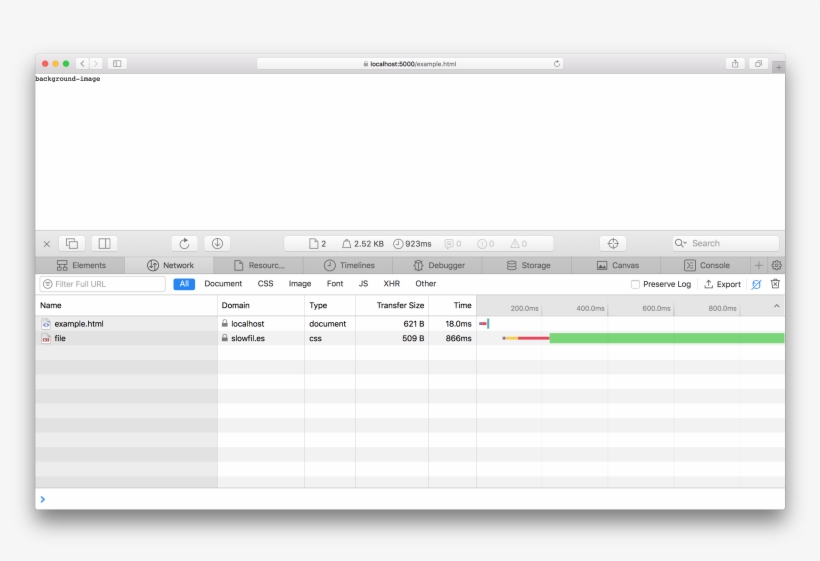Close the Web Inspector panel
The image size is (820, 561).
click(x=47, y=244)
